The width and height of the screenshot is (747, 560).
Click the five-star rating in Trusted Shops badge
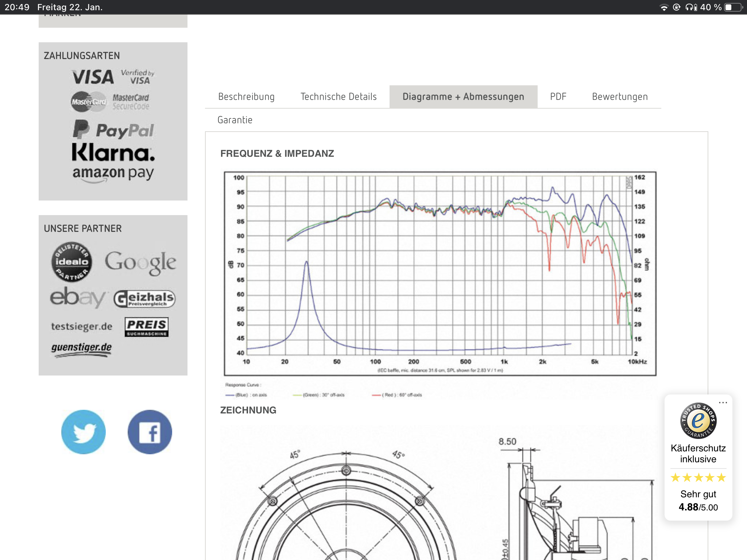(x=698, y=478)
